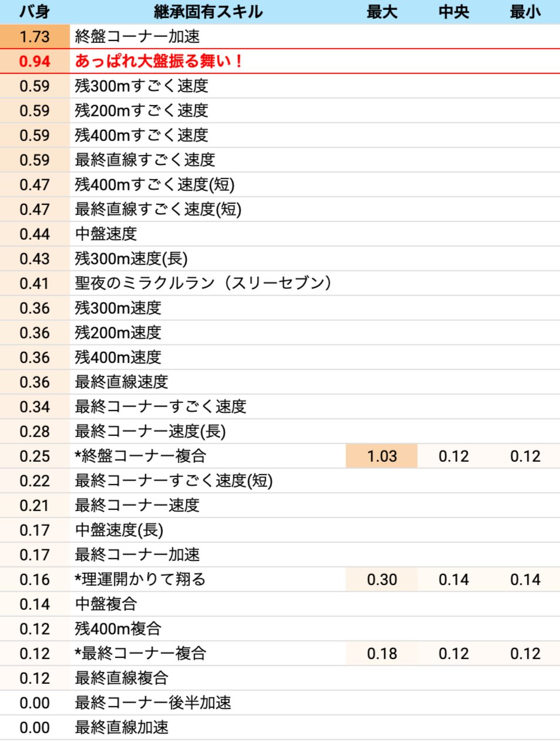The width and height of the screenshot is (560, 742).
Task: Click the *終盤コーナー複合 skill name
Action: (x=140, y=456)
